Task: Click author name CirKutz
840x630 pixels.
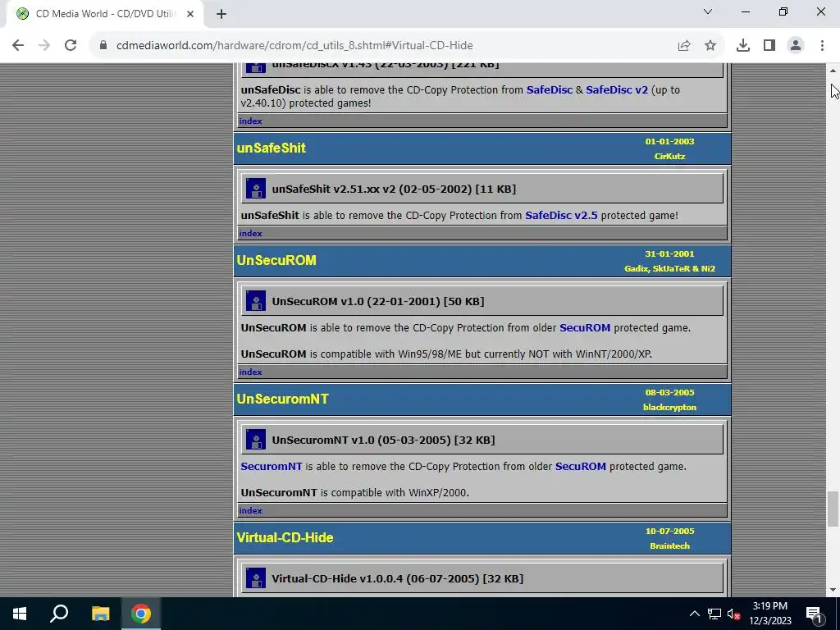Action: point(669,157)
